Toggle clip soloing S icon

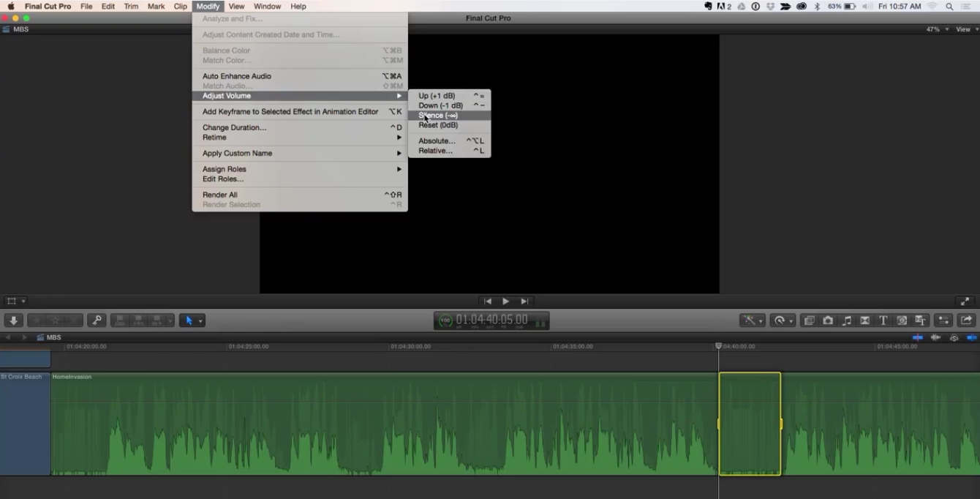(954, 337)
